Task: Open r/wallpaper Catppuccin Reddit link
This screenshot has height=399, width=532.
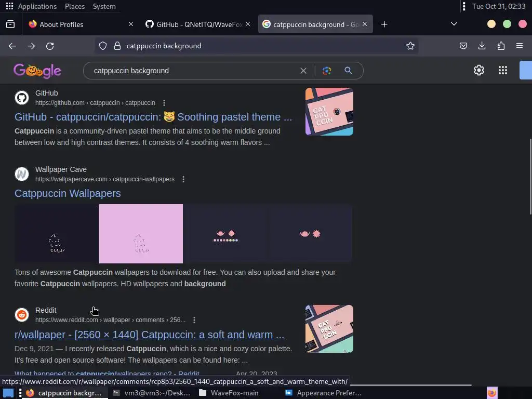Action: point(149,335)
